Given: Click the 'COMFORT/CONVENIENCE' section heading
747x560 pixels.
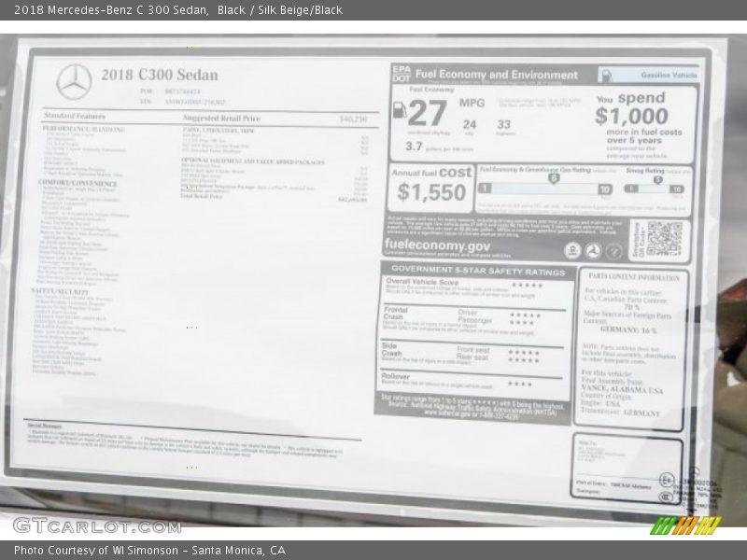Looking at the screenshot, I should tap(78, 183).
